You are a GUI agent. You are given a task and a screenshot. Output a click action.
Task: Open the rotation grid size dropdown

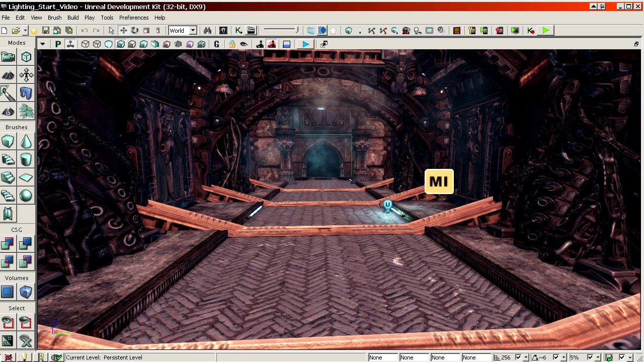563,357
